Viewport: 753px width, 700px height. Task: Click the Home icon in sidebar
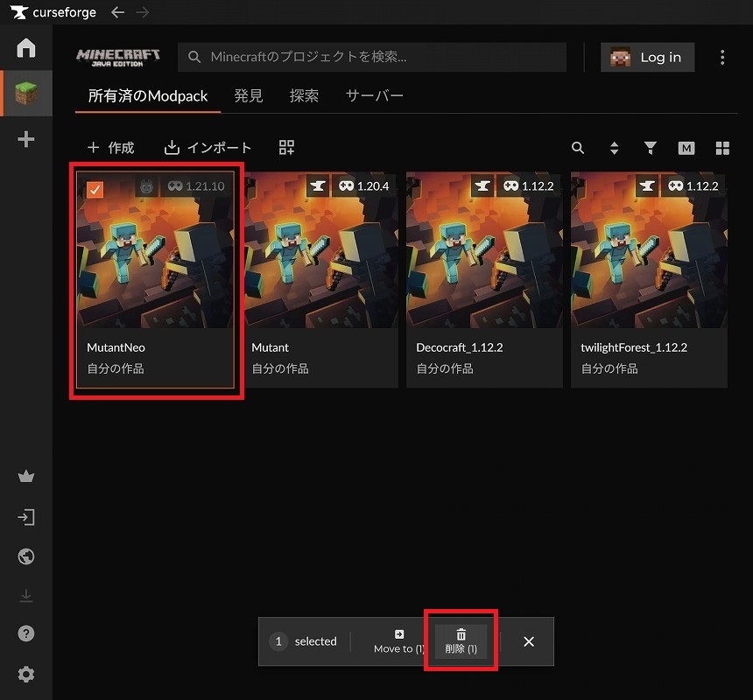tap(26, 48)
